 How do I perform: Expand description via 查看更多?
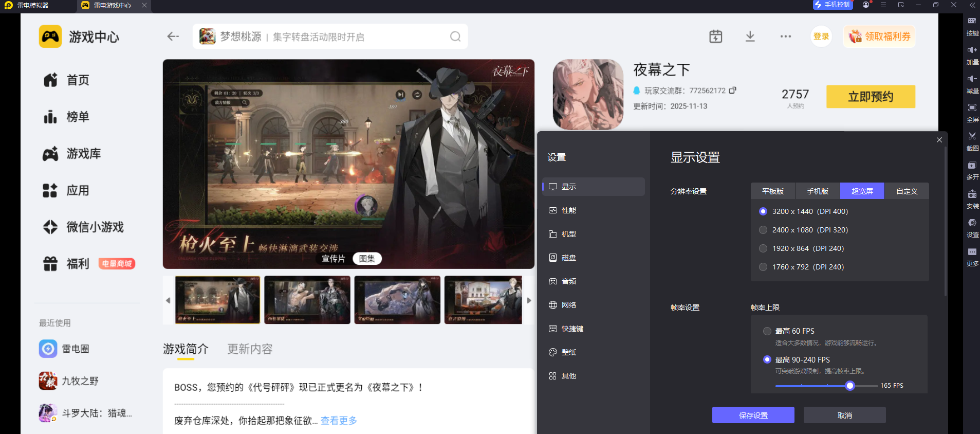click(339, 421)
